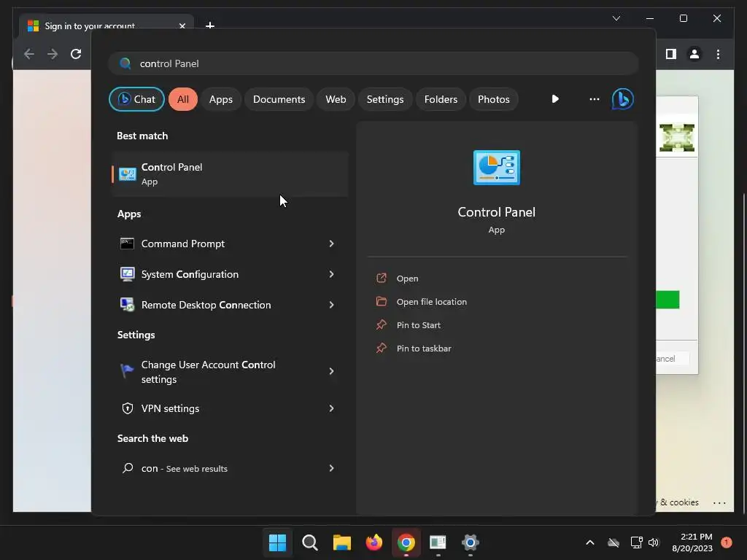
Task: Open the Settings gear on the taskbar
Action: click(x=471, y=542)
